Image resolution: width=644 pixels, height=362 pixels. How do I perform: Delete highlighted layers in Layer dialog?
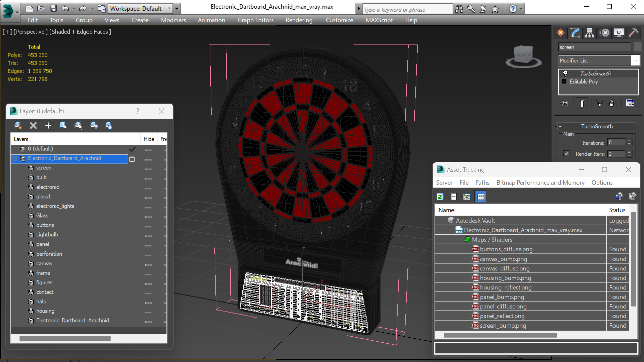pos(33,125)
